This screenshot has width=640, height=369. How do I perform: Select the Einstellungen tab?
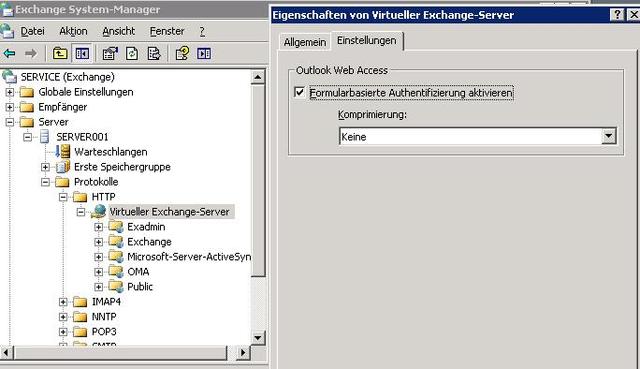coord(367,40)
